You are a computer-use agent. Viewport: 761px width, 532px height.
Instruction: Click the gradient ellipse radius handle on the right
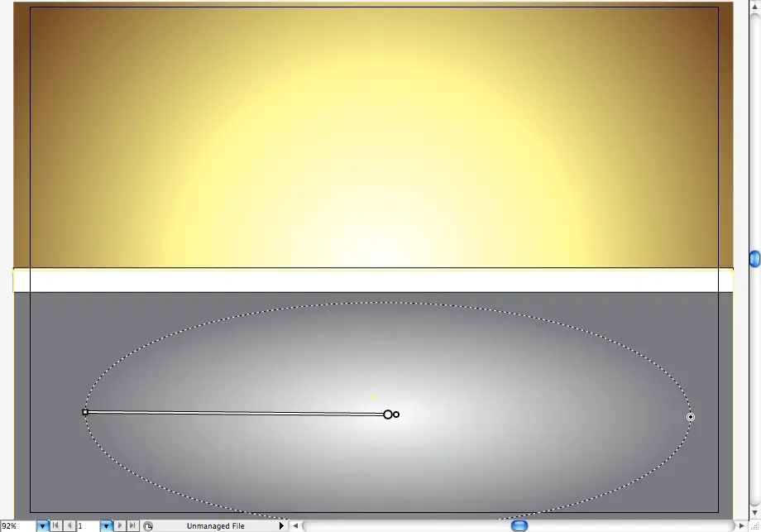691,417
